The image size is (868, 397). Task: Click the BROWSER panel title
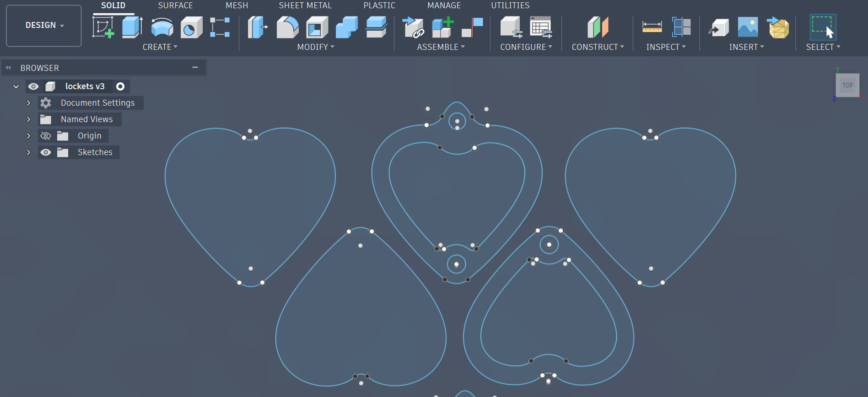point(39,68)
